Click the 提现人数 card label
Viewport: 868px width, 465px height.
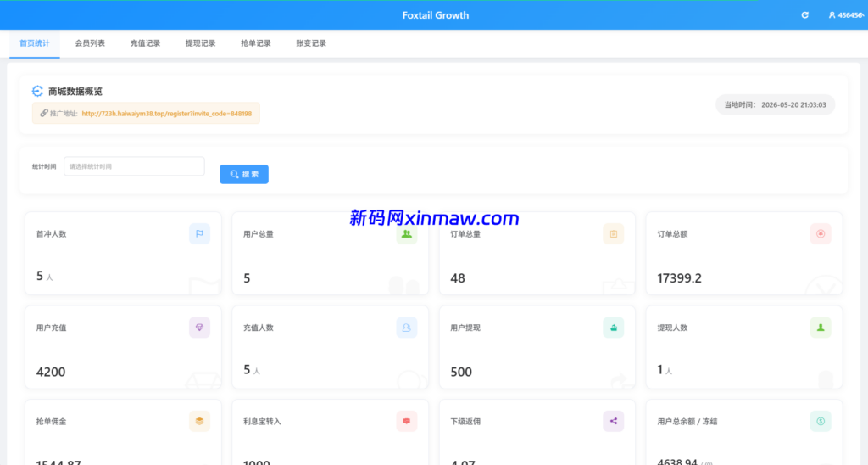(672, 328)
